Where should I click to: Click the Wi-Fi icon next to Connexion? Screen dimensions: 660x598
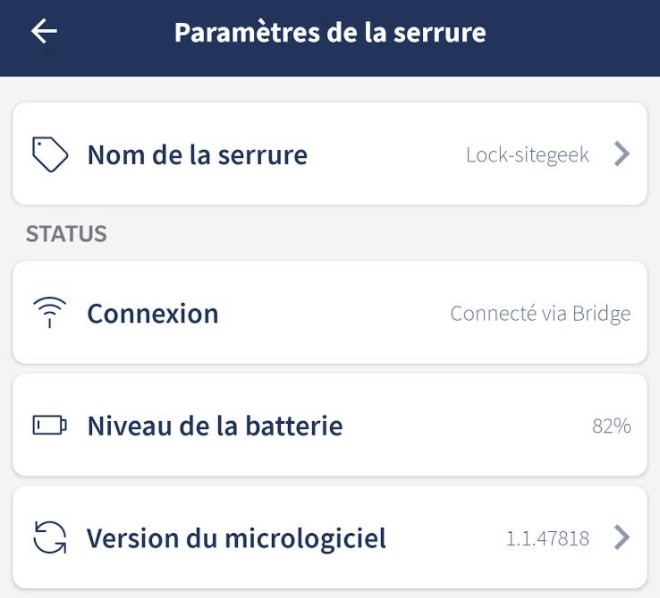[x=50, y=314]
